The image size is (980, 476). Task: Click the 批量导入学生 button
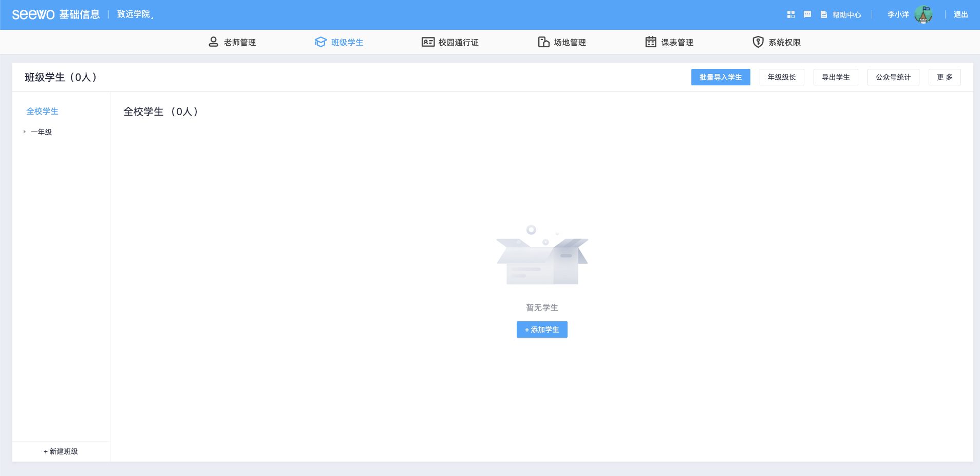[x=720, y=77]
